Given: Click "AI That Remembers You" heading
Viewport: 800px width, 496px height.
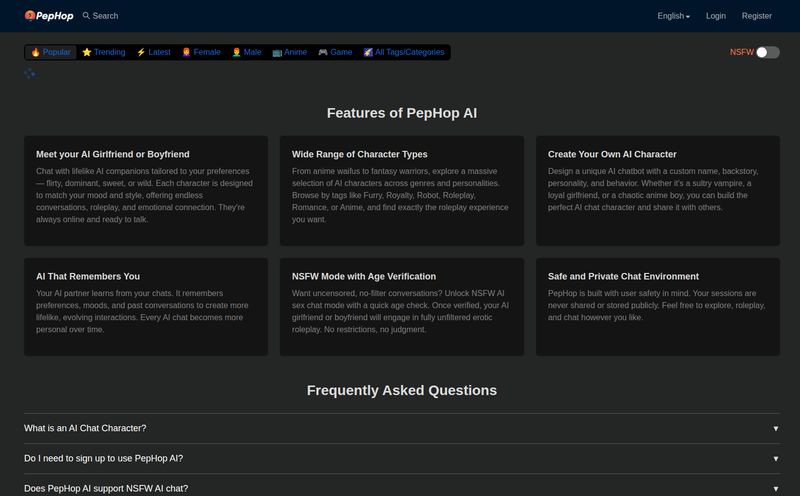Looking at the screenshot, I should (x=88, y=276).
